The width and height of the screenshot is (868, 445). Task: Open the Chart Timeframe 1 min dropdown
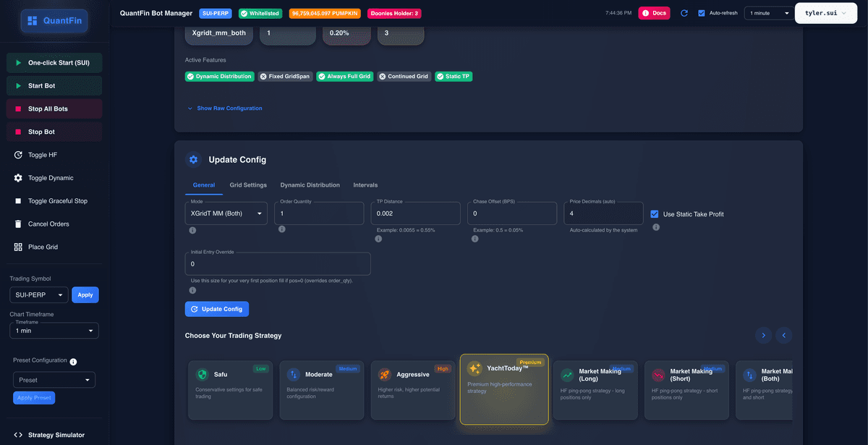(x=54, y=330)
